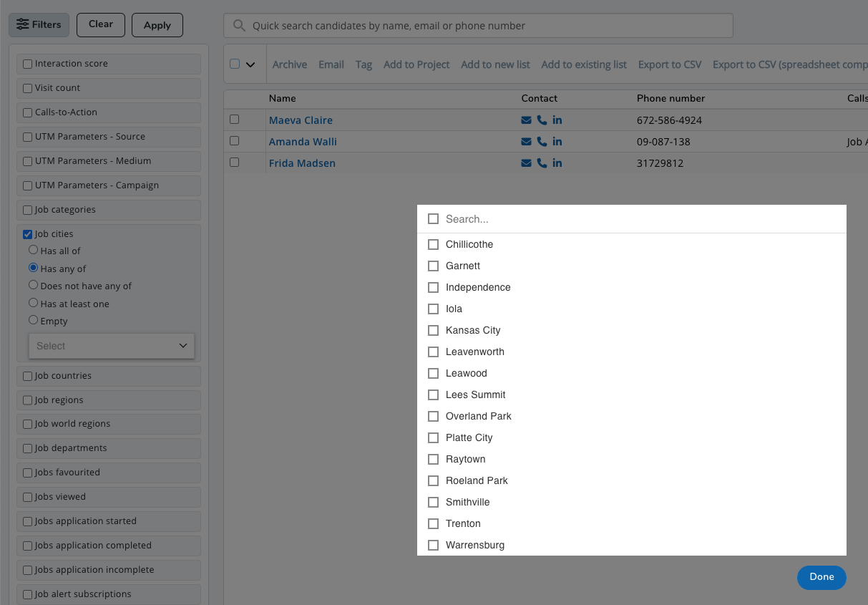Select the 'Has all of' radio option
Viewport: 868px width, 605px height.
(x=34, y=250)
